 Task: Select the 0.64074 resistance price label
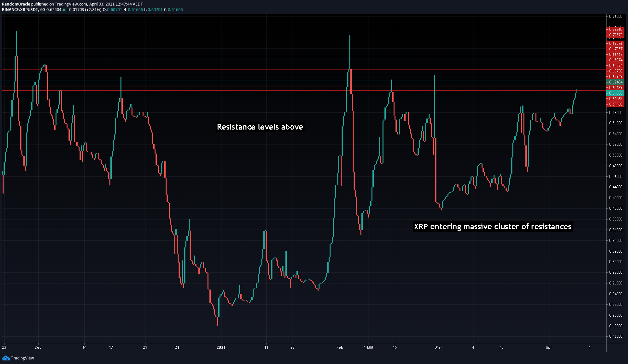pos(615,66)
